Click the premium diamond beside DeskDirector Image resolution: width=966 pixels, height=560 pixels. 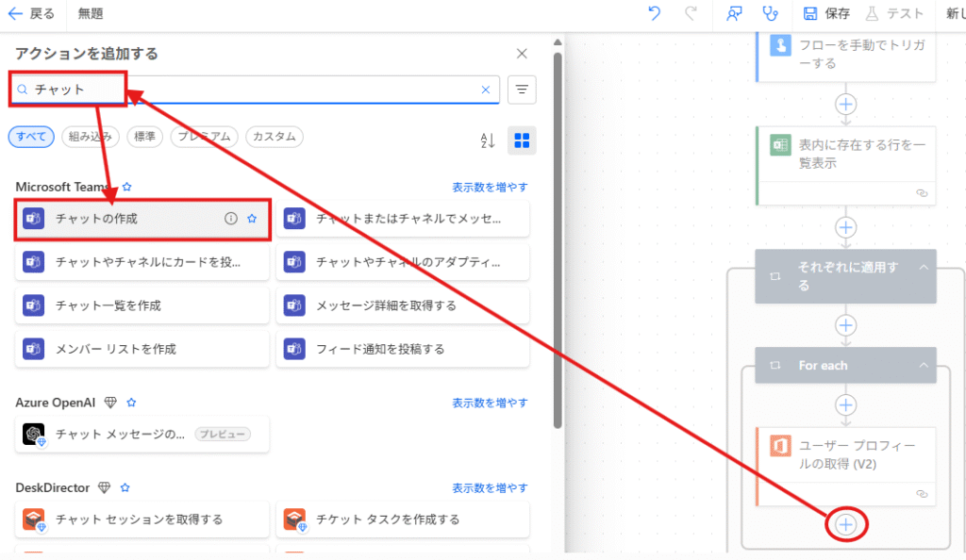point(104,487)
